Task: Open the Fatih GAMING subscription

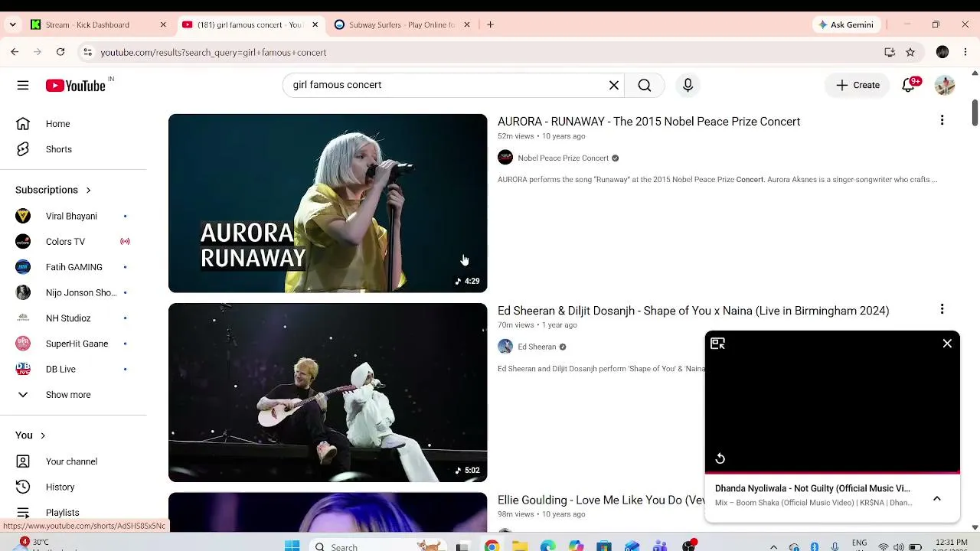Action: click(73, 267)
